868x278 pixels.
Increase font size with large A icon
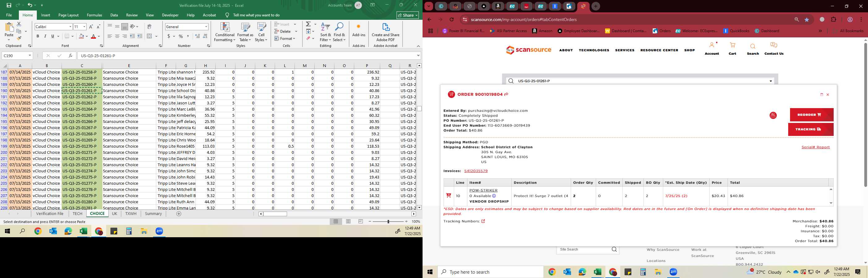point(91,27)
